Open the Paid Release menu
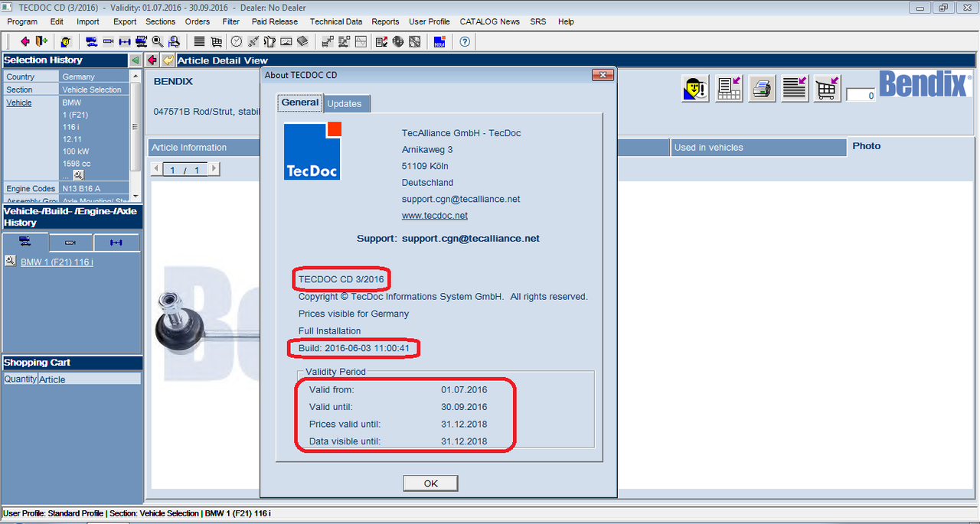Viewport: 980px width, 524px height. pyautogui.click(x=275, y=21)
